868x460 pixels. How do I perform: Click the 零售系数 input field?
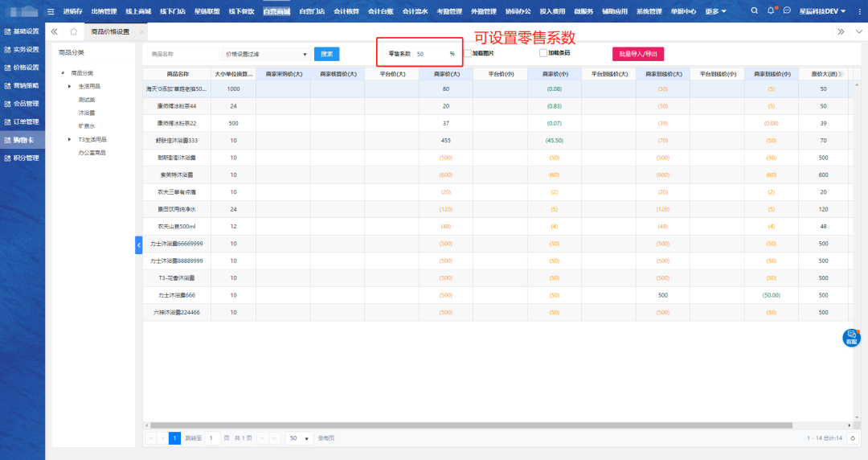[430, 54]
